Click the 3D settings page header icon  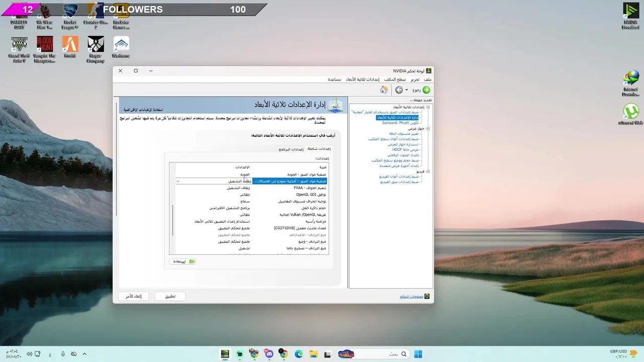tap(335, 106)
